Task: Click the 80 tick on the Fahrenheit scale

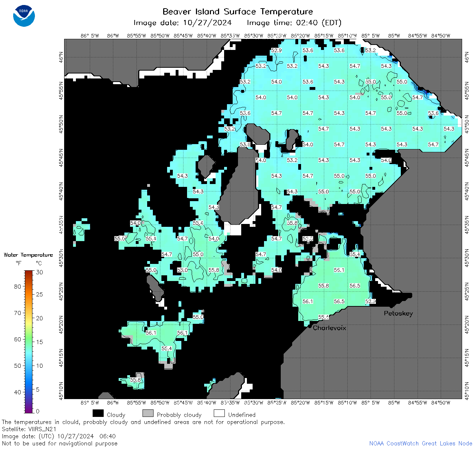Action: coord(17,286)
